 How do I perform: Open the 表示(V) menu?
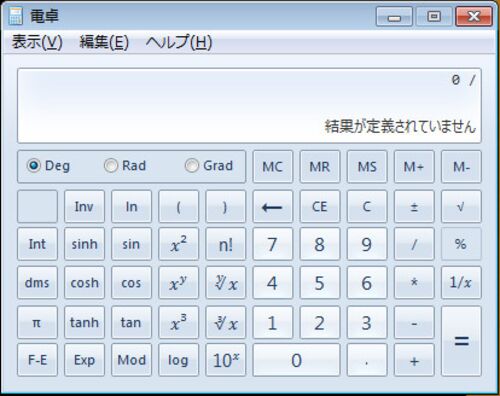click(x=37, y=42)
